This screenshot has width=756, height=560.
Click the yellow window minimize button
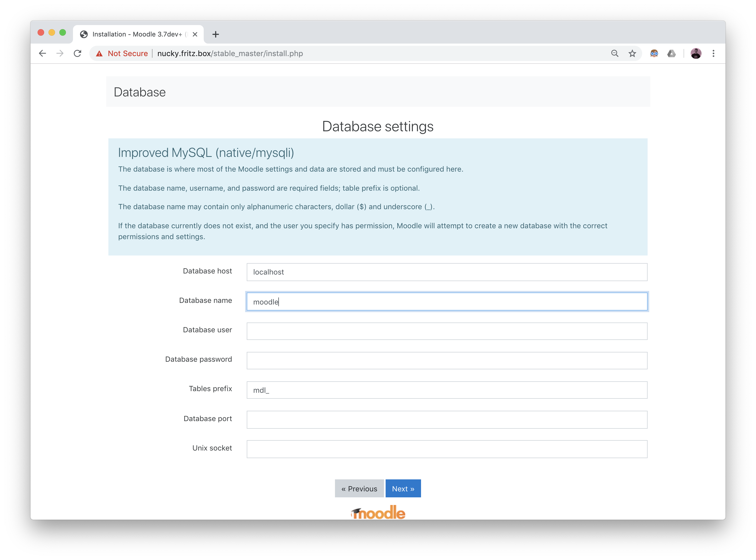[x=52, y=32]
